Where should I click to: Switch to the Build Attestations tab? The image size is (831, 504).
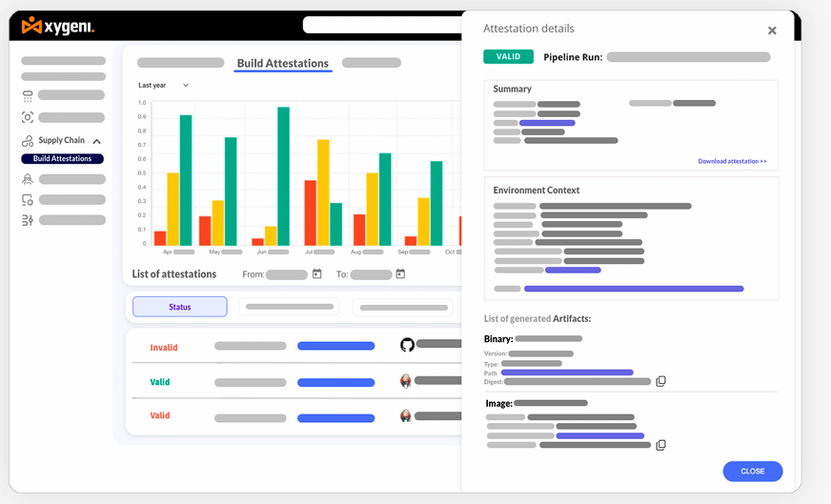[x=282, y=64]
